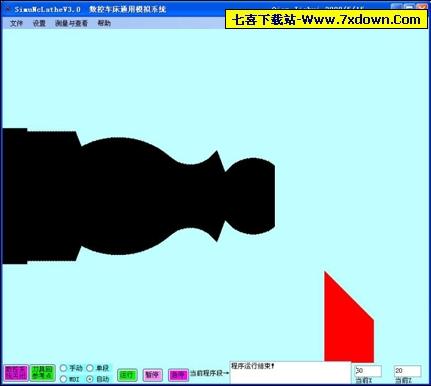Click the application icon in title bar

[x=7, y=9]
